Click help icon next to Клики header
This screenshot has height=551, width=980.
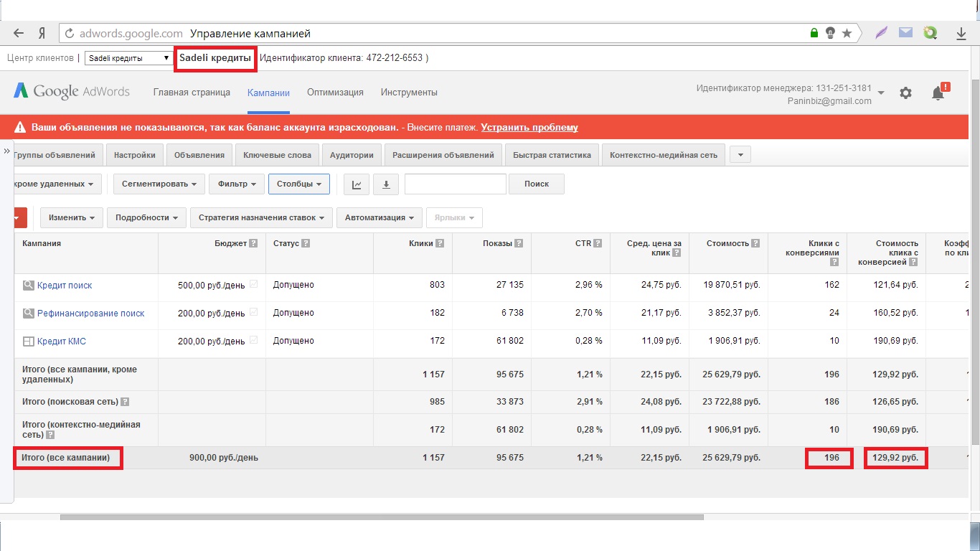pyautogui.click(x=440, y=243)
